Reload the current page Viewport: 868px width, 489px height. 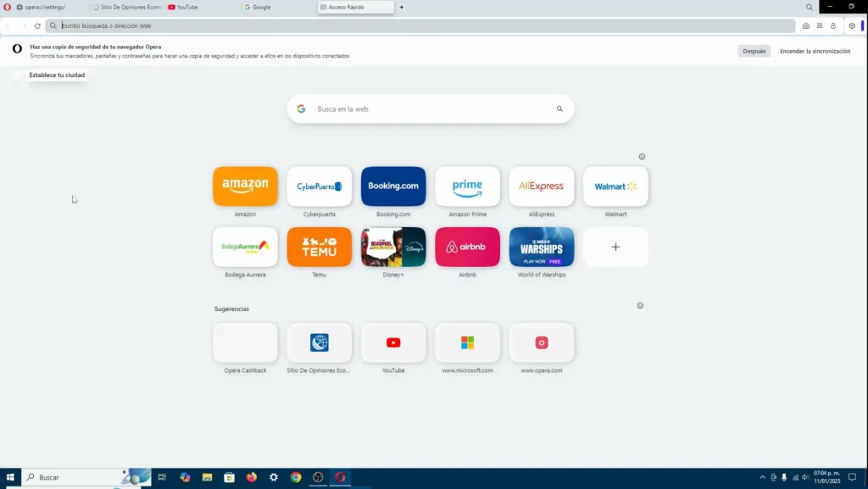point(37,26)
